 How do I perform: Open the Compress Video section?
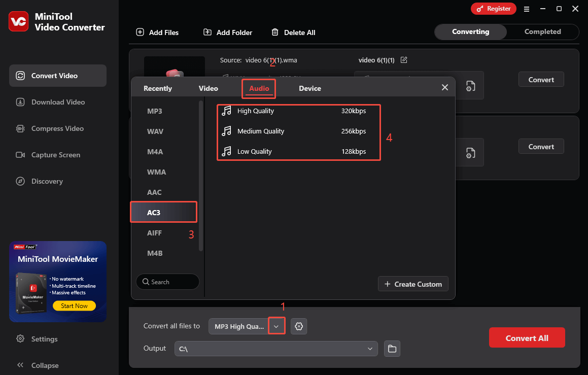click(x=58, y=128)
